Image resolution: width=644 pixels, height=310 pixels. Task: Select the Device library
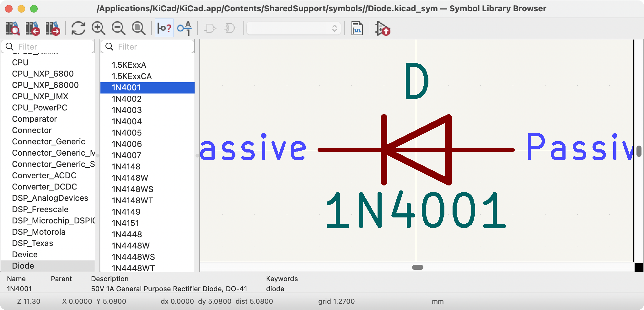[x=24, y=254]
